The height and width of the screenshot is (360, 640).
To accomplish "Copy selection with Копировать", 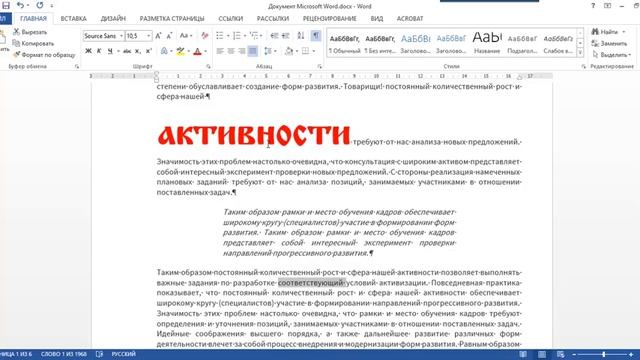I will [x=33, y=43].
